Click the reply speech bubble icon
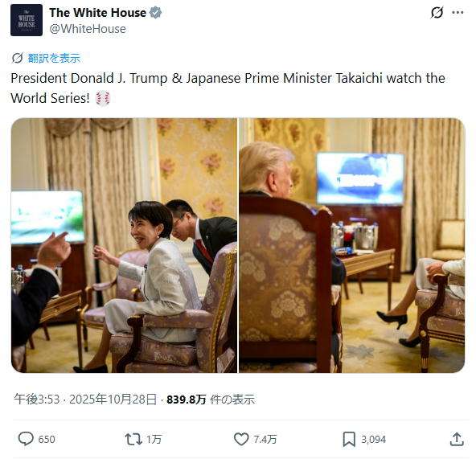476x459 pixels. coord(26,439)
